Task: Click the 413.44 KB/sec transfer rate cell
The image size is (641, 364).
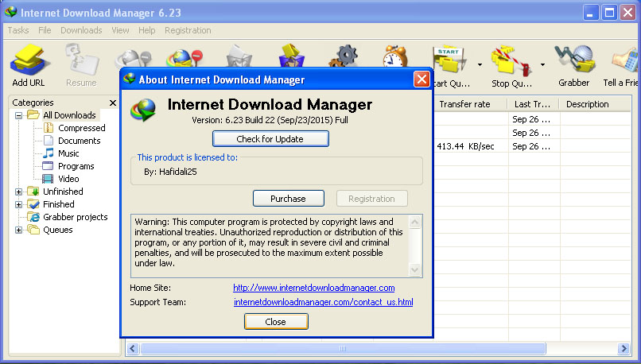Action: pyautogui.click(x=465, y=146)
